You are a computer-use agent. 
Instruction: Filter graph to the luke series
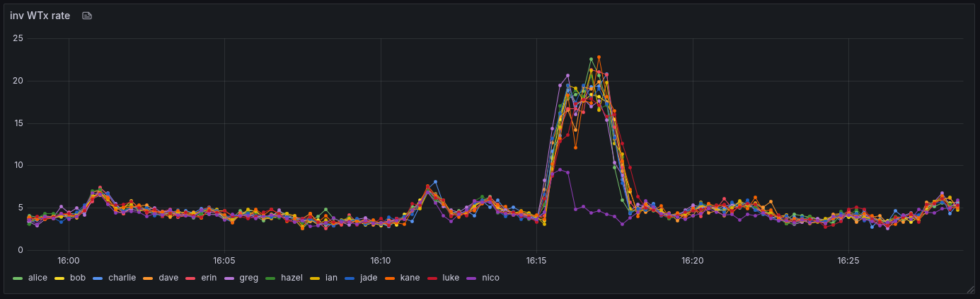(x=450, y=278)
